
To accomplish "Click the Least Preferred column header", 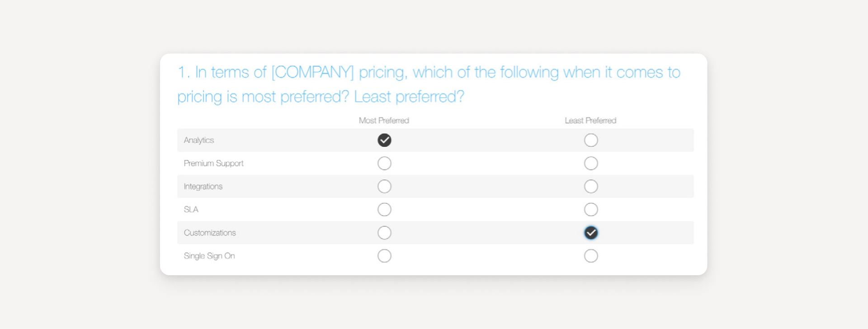I will click(x=590, y=121).
